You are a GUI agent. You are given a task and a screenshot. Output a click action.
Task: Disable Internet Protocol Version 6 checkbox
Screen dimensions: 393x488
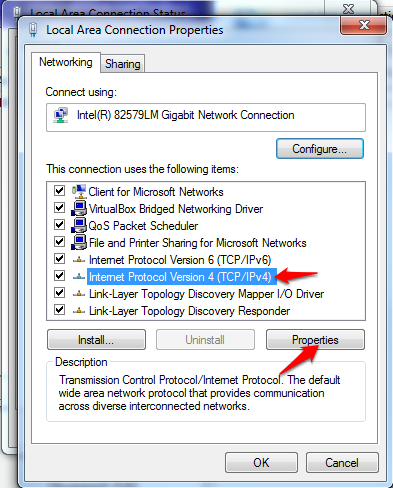coord(59,259)
